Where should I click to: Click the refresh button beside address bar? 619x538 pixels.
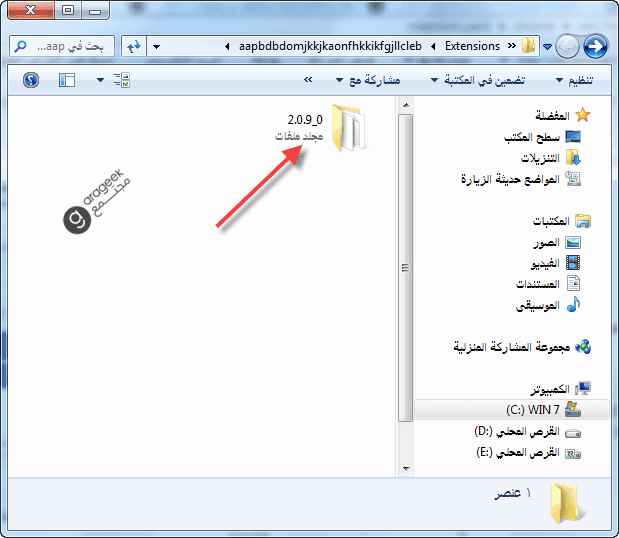133,46
